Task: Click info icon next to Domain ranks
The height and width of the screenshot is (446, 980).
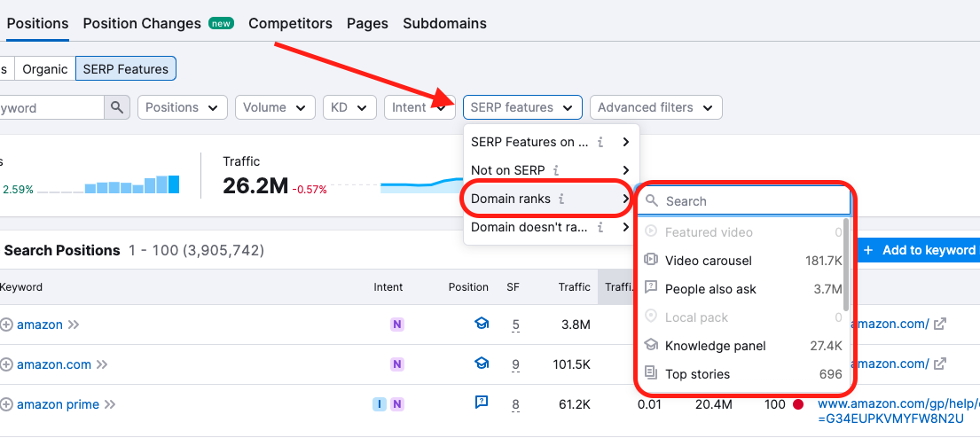Action: (x=561, y=200)
